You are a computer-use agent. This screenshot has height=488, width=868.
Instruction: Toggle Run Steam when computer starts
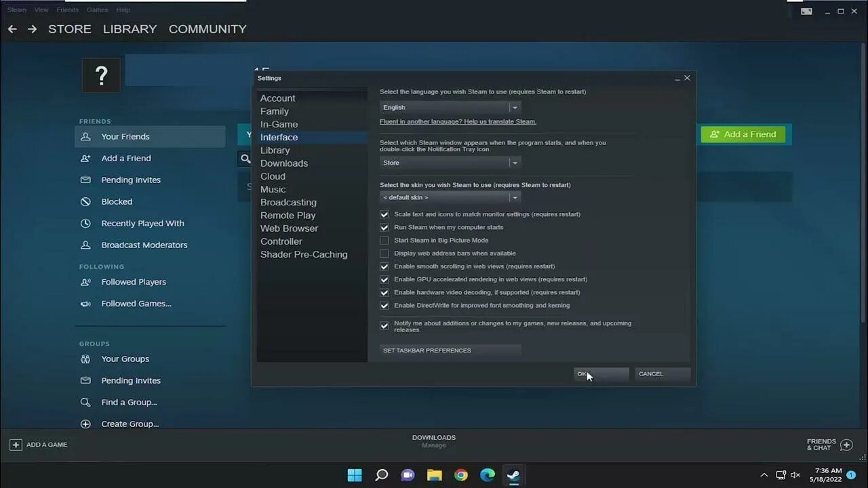(x=384, y=227)
